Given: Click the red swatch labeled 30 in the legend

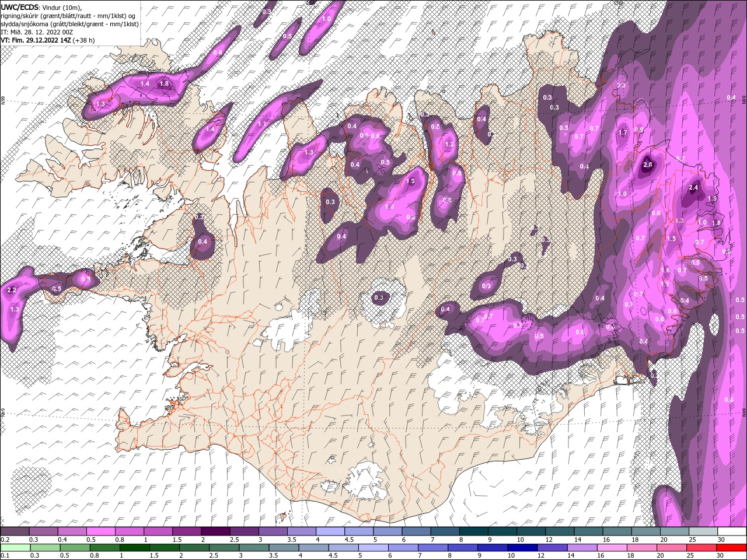Looking at the screenshot, I should (x=732, y=548).
